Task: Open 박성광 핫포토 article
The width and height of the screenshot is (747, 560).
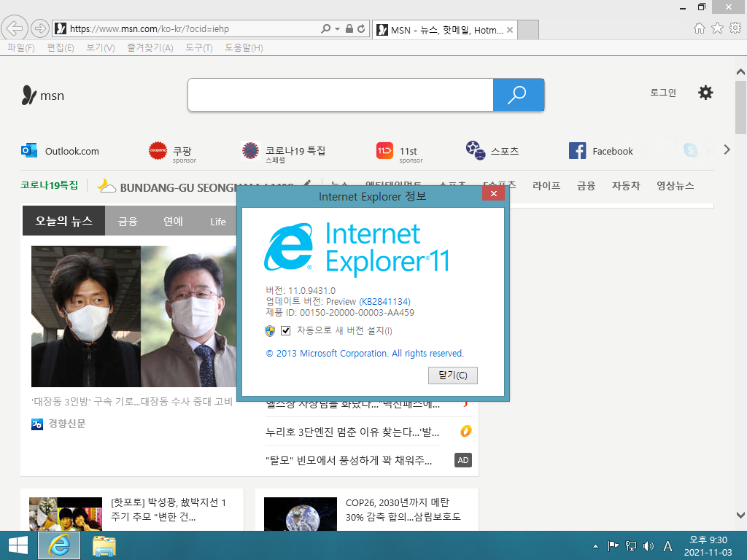Action: [169, 510]
